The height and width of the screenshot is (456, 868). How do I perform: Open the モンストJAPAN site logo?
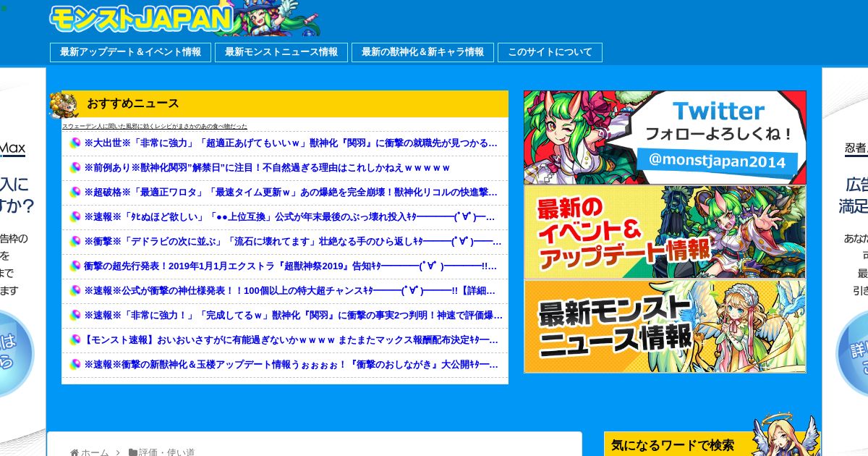184,19
